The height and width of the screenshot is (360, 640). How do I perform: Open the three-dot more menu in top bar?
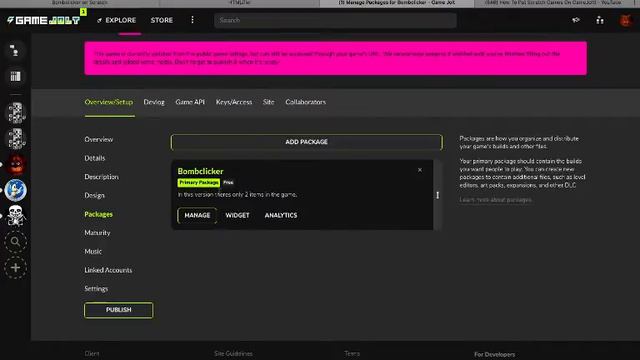click(x=192, y=20)
